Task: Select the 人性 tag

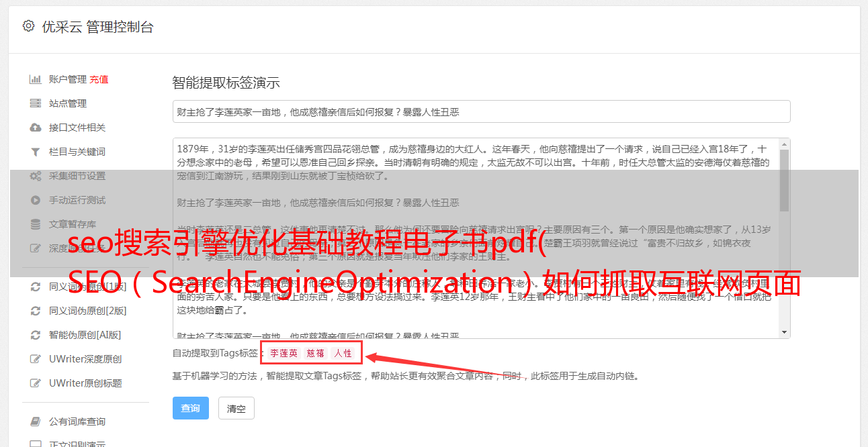Action: [343, 353]
